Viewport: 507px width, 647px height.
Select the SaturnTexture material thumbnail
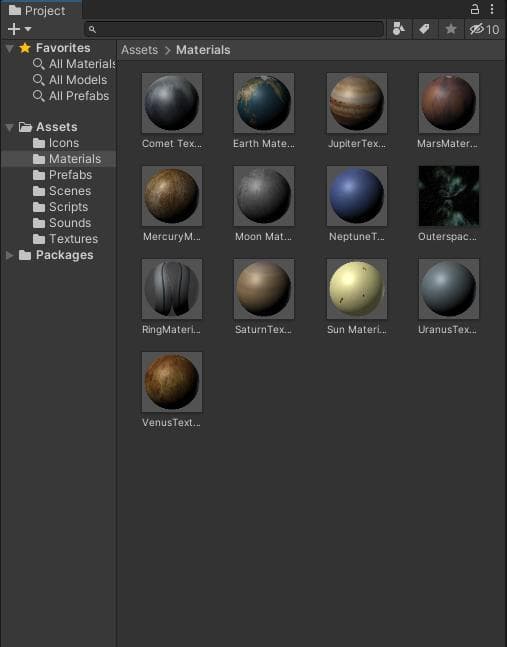tap(264, 289)
